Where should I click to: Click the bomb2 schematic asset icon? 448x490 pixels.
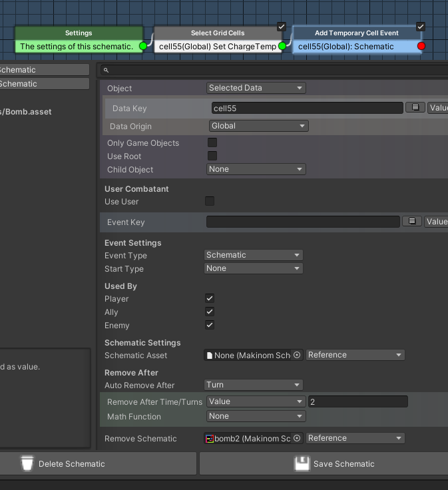[210, 439]
